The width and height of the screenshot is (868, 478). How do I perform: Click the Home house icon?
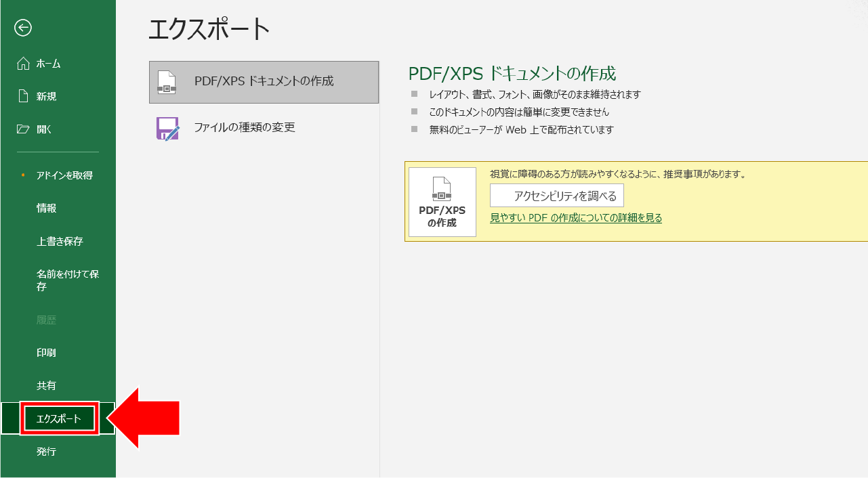coord(23,64)
